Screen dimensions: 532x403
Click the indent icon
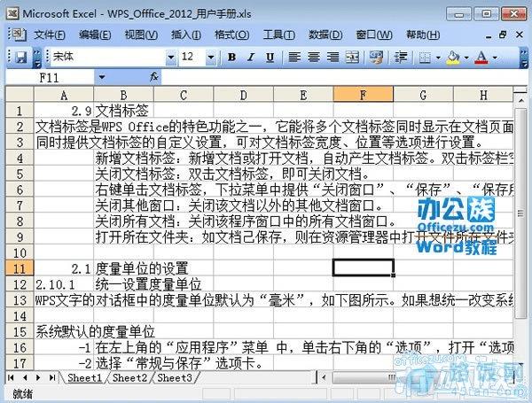[x=401, y=58]
